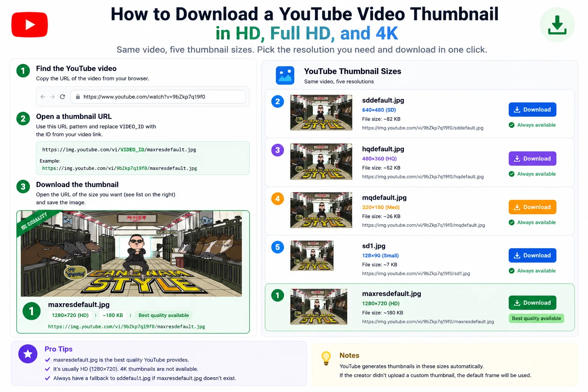This screenshot has height=392, width=588.
Task: Click the red YouTube logo icon
Action: click(29, 25)
